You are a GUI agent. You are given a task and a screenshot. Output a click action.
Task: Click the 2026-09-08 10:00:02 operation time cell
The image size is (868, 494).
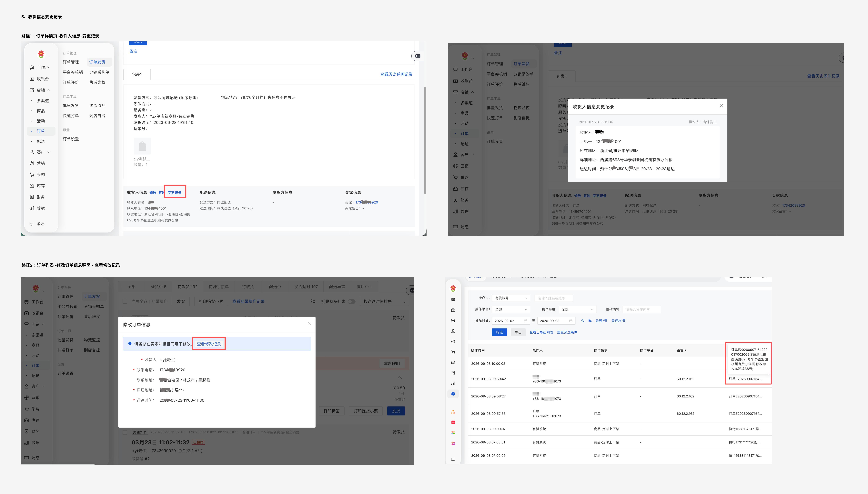pos(488,364)
